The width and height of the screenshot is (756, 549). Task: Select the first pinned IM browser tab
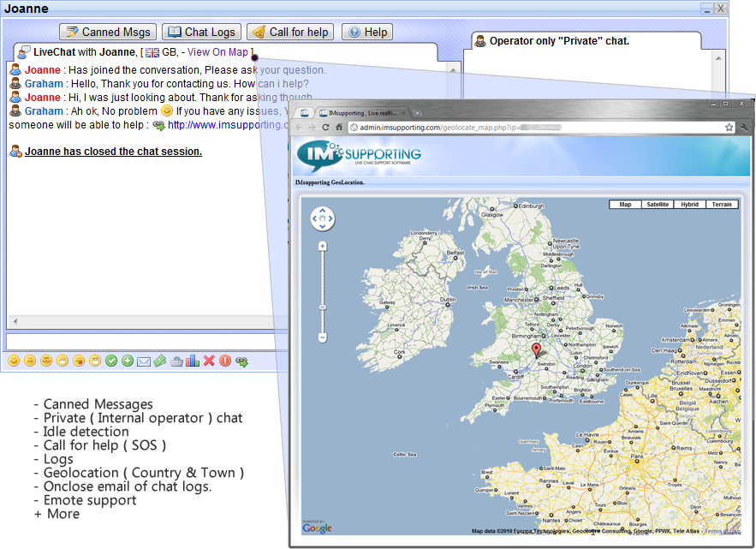[304, 113]
